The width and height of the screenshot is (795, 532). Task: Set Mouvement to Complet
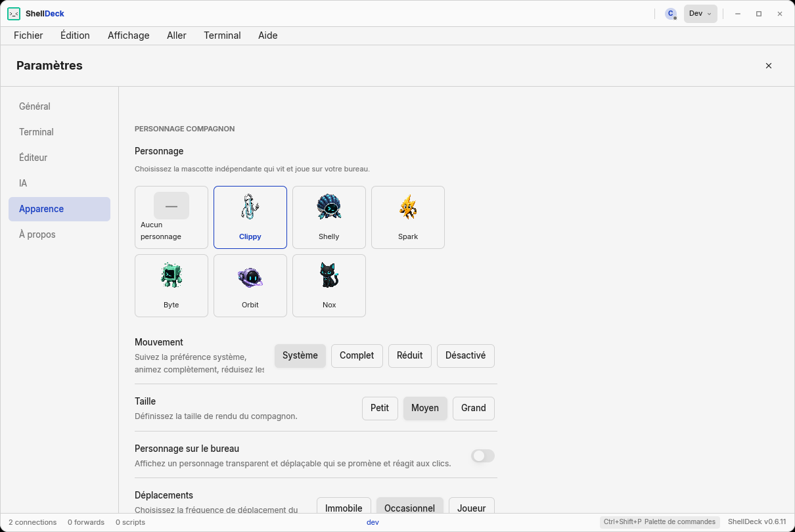357,356
